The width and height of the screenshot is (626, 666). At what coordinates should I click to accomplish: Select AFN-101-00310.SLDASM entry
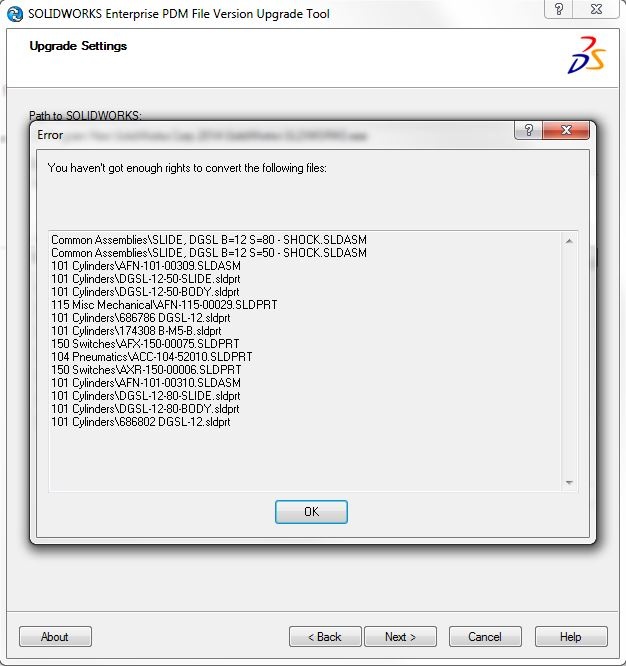[146, 383]
